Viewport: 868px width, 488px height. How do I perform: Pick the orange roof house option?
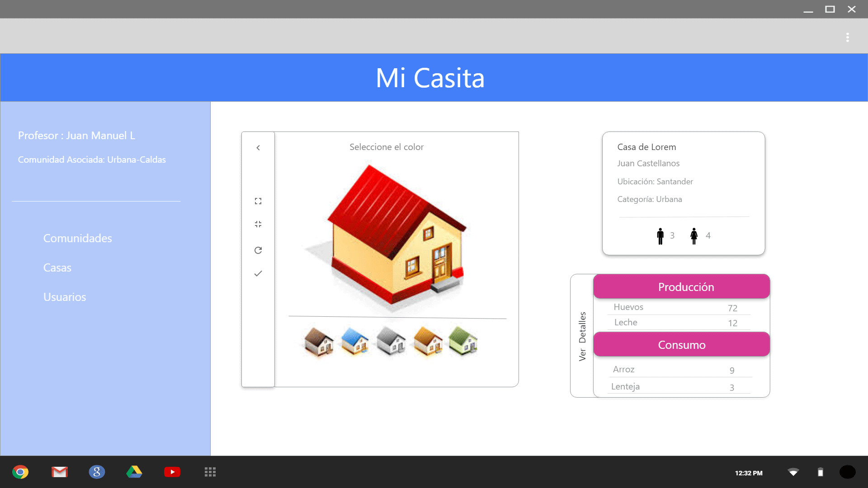click(x=428, y=342)
